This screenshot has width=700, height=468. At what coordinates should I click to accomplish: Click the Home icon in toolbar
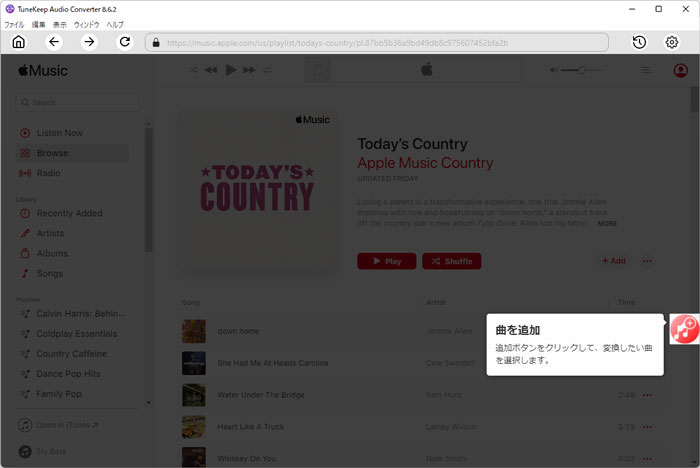pos(18,42)
